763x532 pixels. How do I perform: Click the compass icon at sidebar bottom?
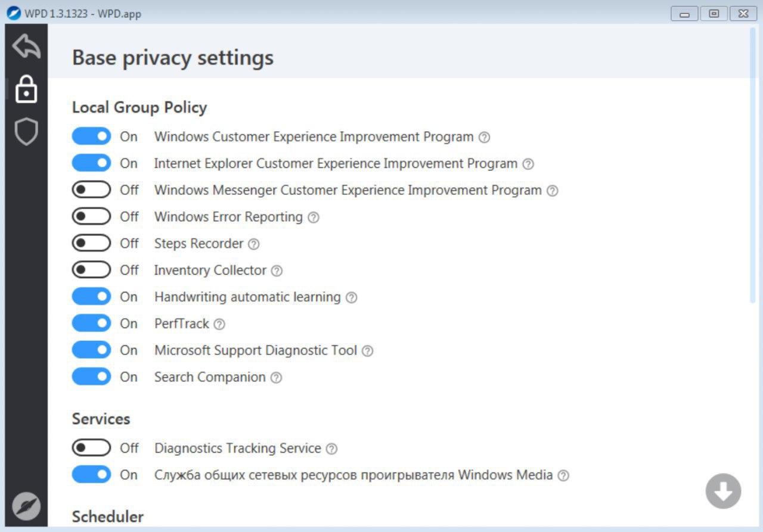point(26,507)
